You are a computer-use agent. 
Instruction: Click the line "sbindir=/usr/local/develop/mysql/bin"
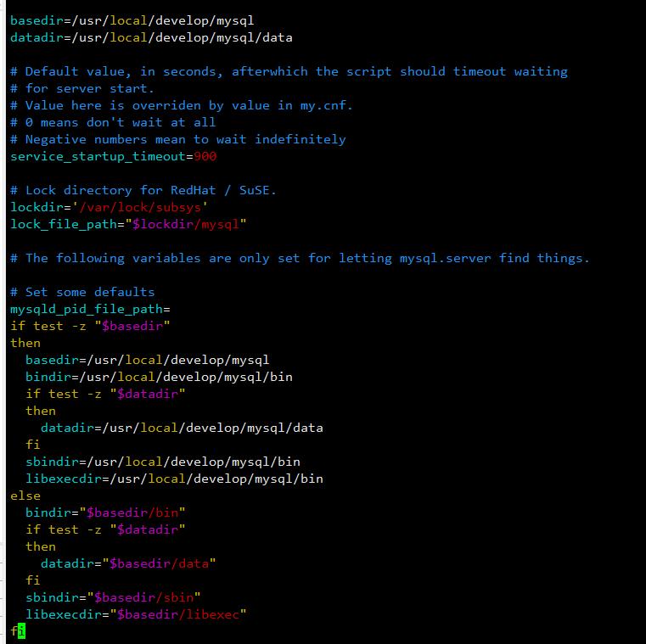pos(163,462)
